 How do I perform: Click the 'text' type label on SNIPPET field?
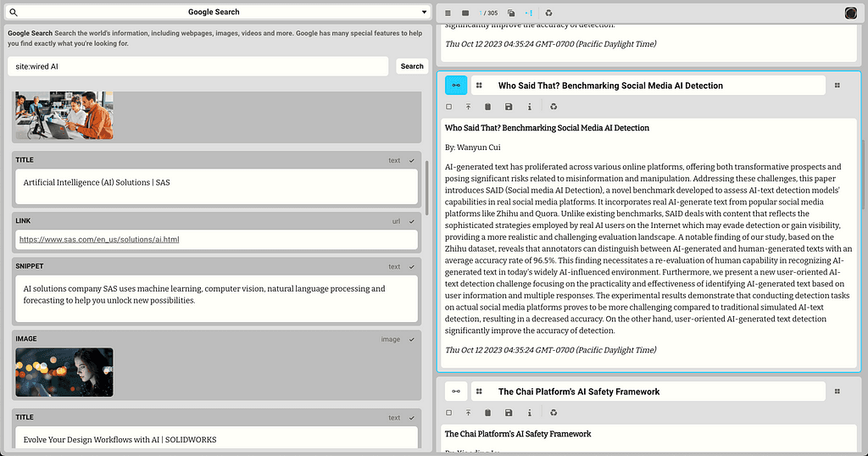pos(394,267)
